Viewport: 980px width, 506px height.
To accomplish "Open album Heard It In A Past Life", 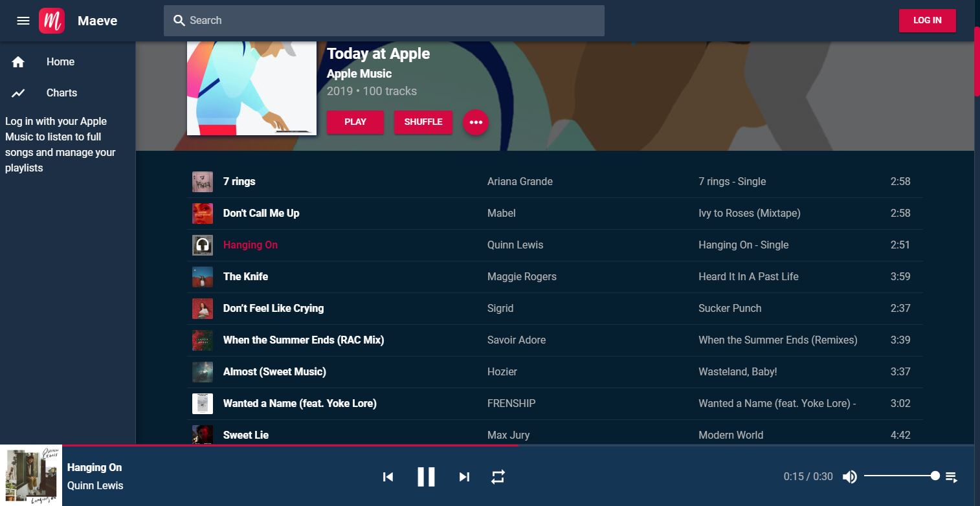I will point(748,277).
